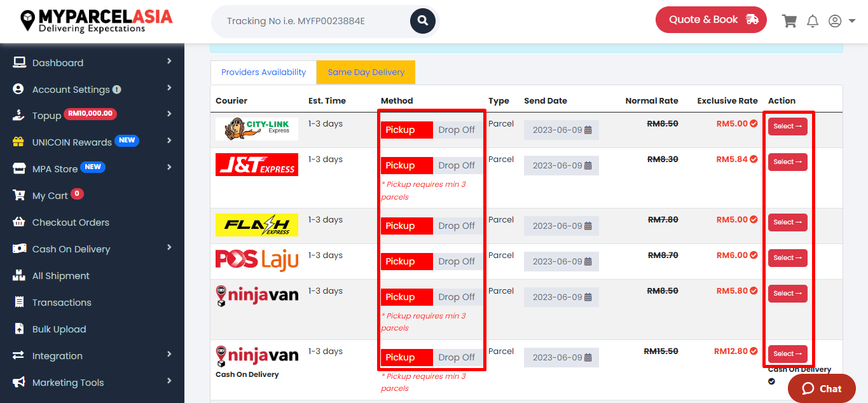868x403 pixels.
Task: Click the Checkout Orders basket icon
Action: click(x=19, y=222)
